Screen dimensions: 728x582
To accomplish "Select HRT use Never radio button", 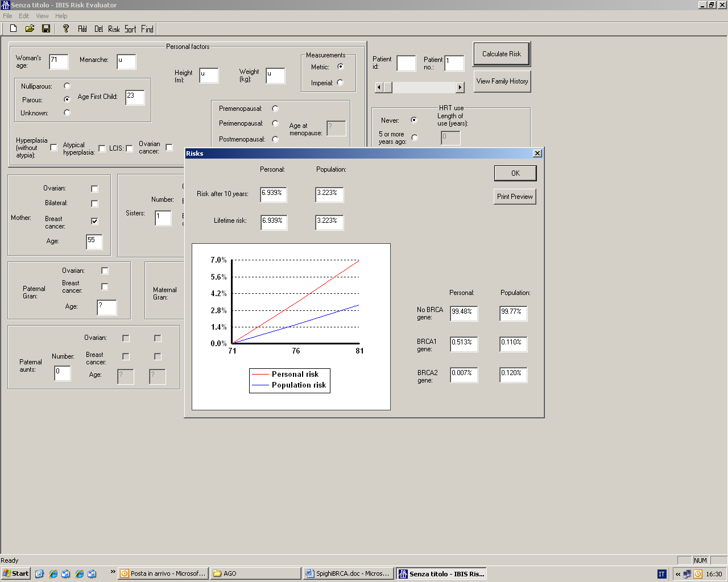I will click(x=414, y=120).
